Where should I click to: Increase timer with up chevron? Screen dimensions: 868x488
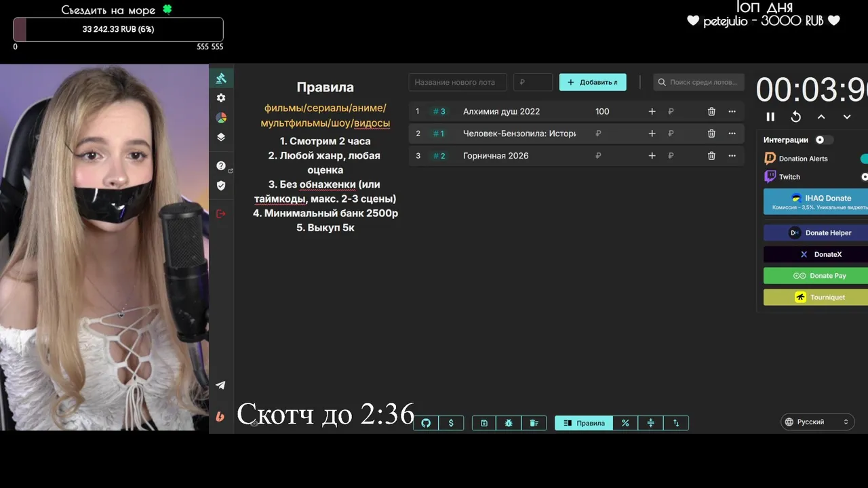(821, 117)
